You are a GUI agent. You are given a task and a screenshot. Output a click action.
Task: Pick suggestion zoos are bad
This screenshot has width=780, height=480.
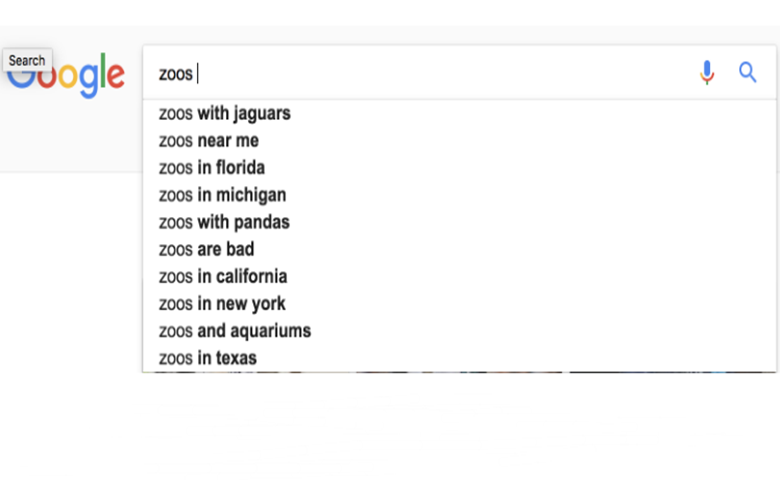(459, 249)
